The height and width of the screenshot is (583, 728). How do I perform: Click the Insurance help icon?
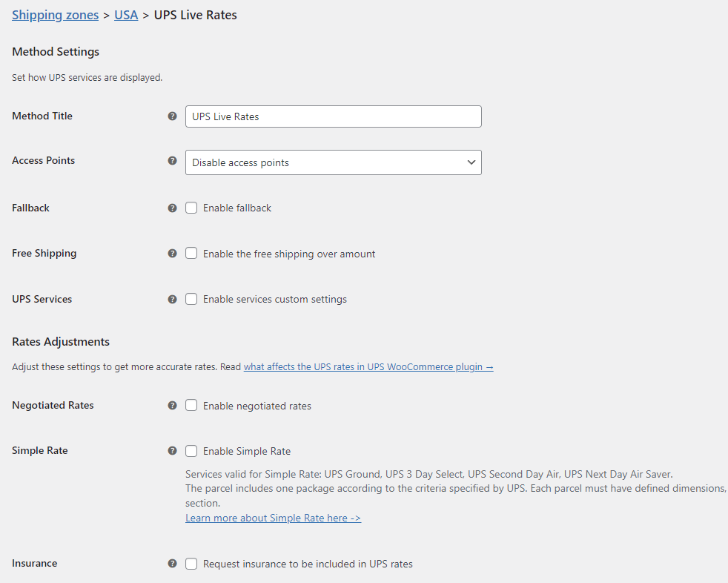click(x=172, y=563)
